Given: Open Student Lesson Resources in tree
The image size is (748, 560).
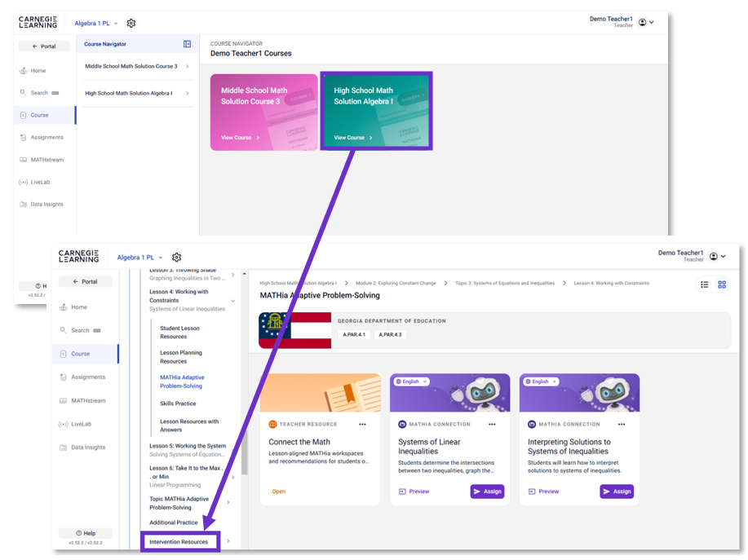Looking at the screenshot, I should [x=179, y=333].
